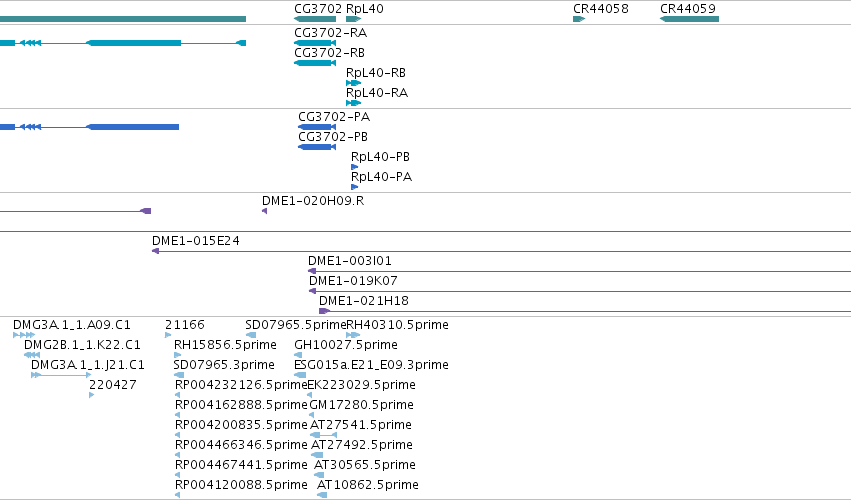Click the EK223029.5prime label
The width and height of the screenshot is (851, 500).
(361, 385)
